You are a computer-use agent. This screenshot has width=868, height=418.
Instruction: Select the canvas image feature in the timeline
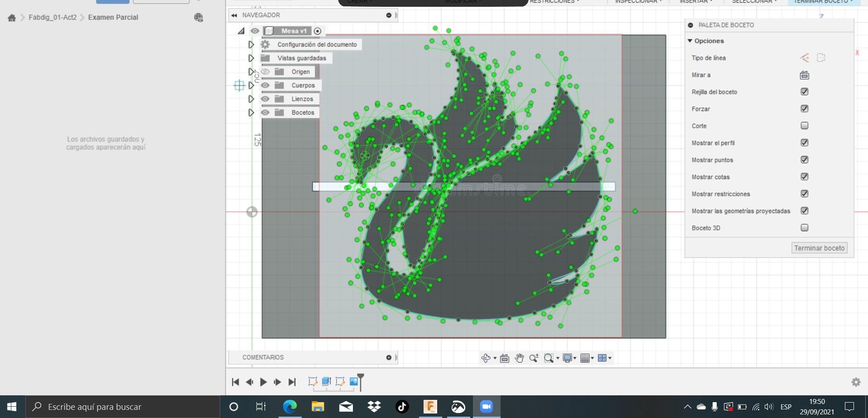click(x=354, y=382)
